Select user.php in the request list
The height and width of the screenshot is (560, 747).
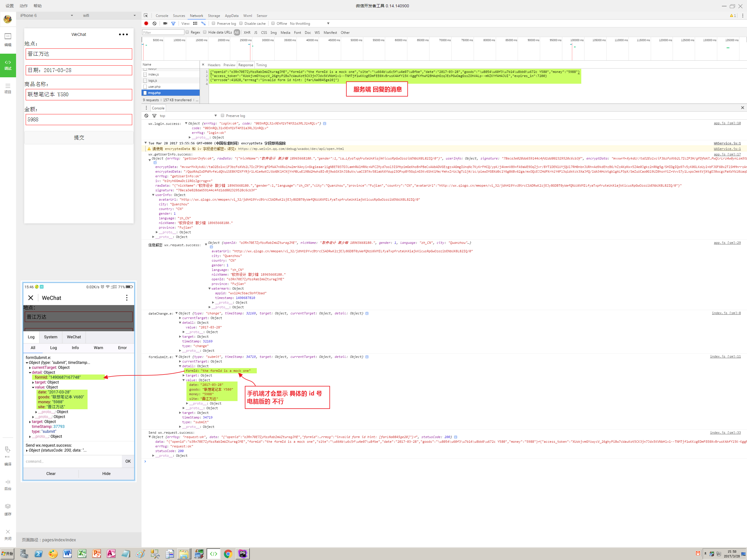coord(170,86)
